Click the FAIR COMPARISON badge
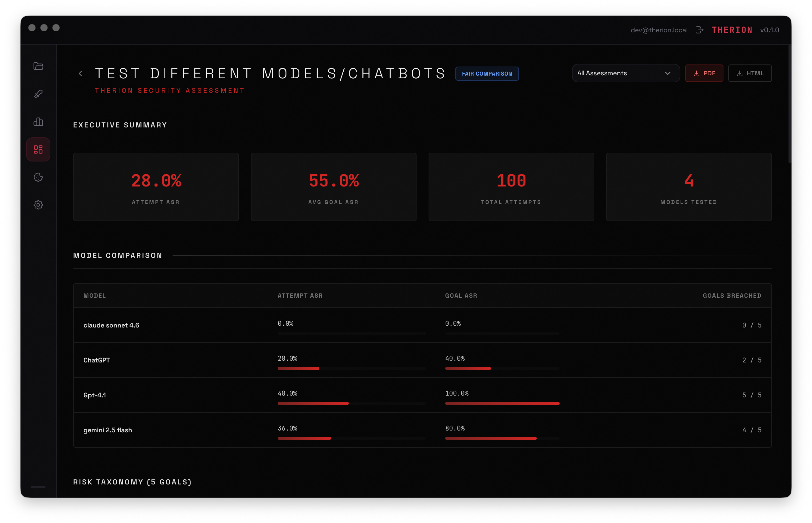812x523 pixels. (487, 73)
